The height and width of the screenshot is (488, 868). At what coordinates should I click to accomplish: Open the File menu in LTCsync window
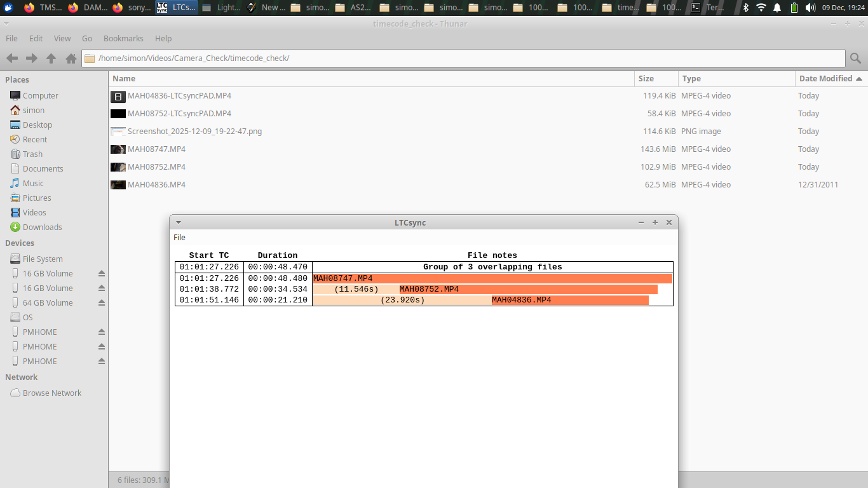click(x=179, y=237)
